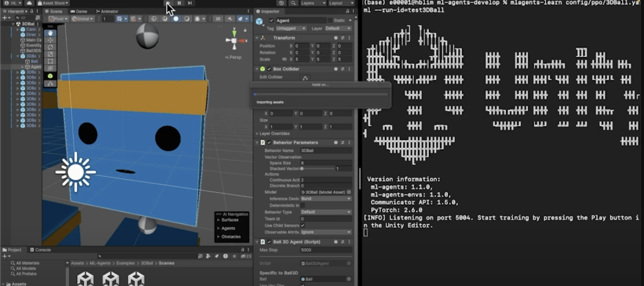Click Examples in the breadcrumb path

[126, 263]
